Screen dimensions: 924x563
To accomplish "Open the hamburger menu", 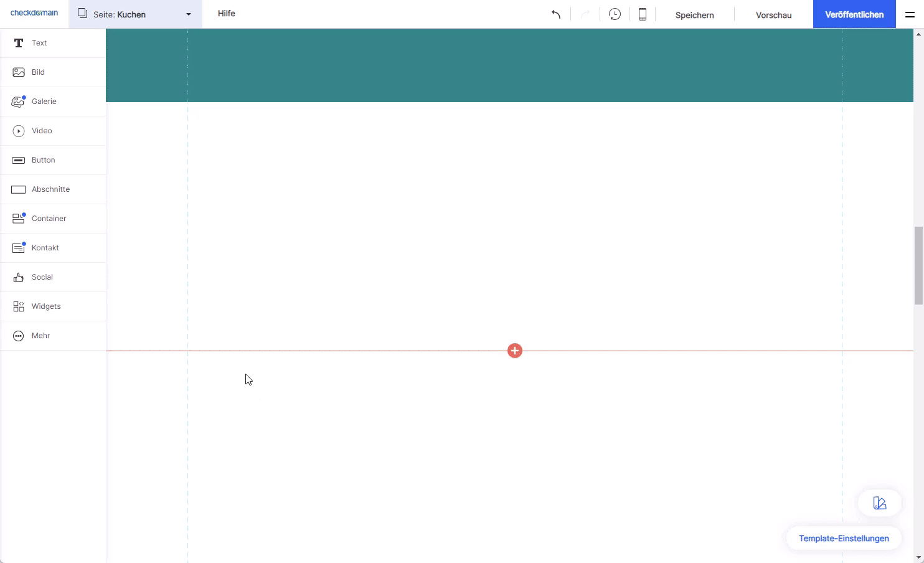I will click(x=910, y=14).
